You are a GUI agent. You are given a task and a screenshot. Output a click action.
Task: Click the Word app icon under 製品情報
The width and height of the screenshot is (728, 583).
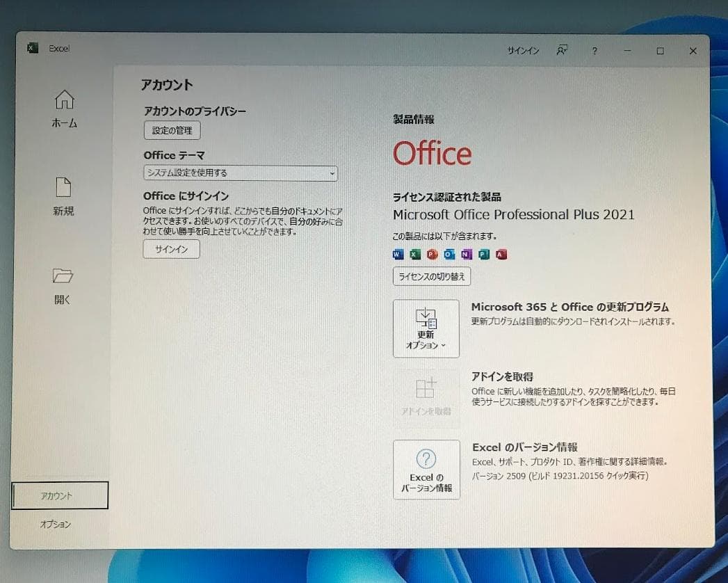[x=398, y=254]
